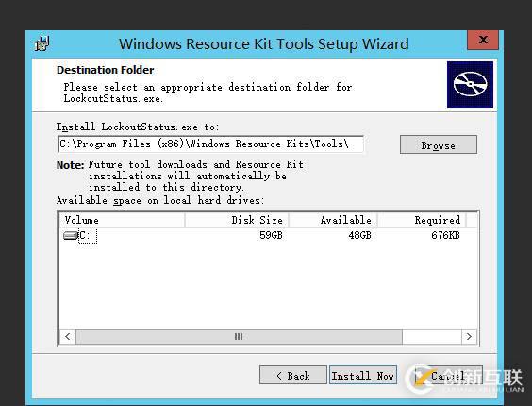
Task: Sort by the Required column header
Action: (422, 220)
